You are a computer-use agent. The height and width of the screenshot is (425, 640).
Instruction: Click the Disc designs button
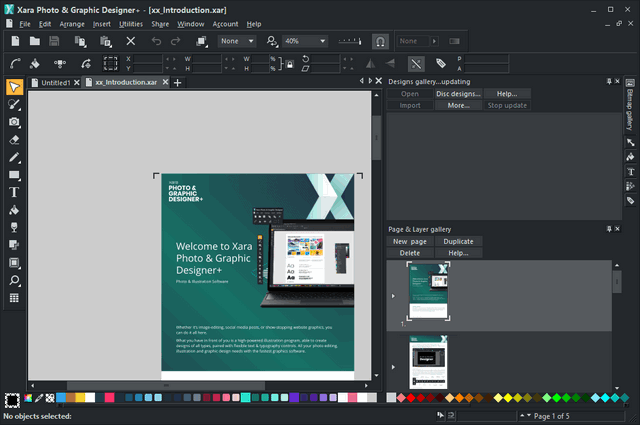tap(458, 93)
